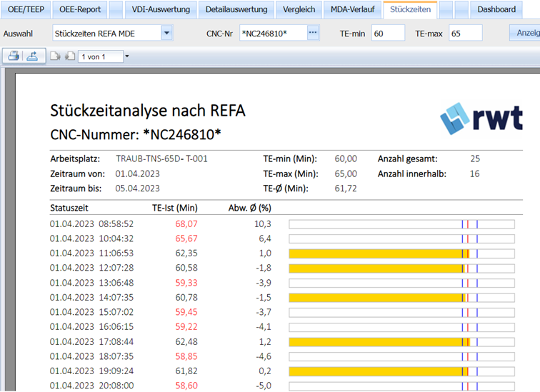
Task: Click the TE-Ø value 61,72
Action: 346,189
